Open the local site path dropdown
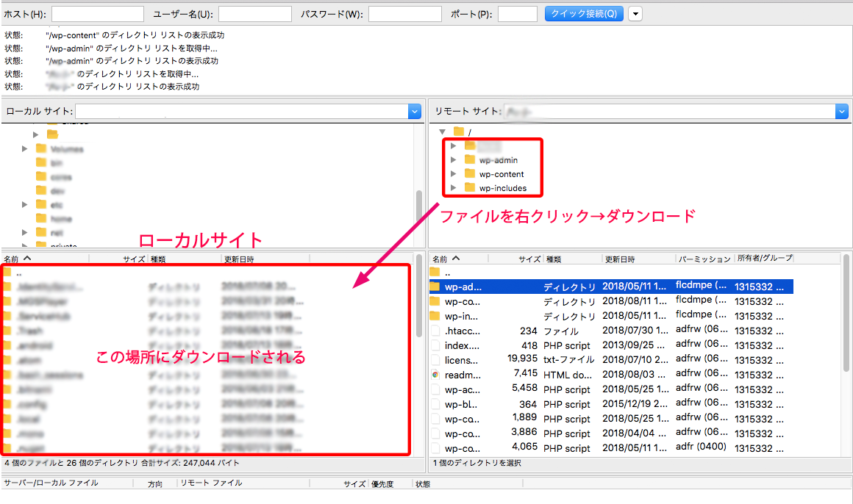The height and width of the screenshot is (504, 853). 414,111
